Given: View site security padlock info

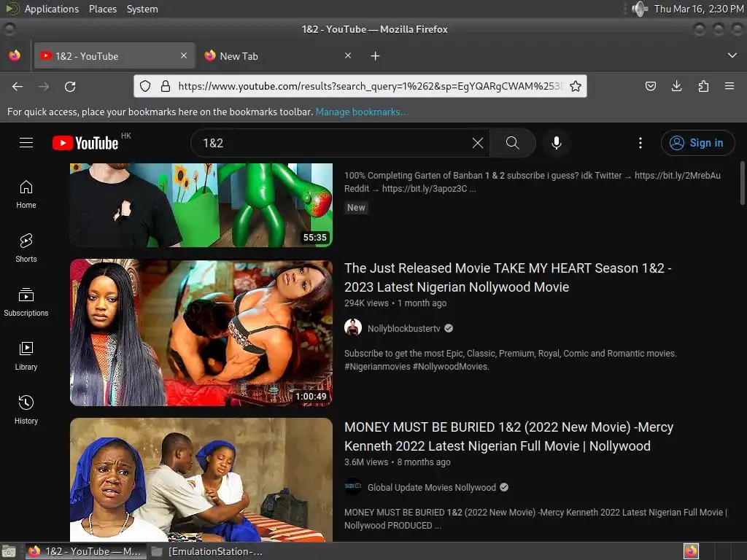Looking at the screenshot, I should tap(166, 86).
